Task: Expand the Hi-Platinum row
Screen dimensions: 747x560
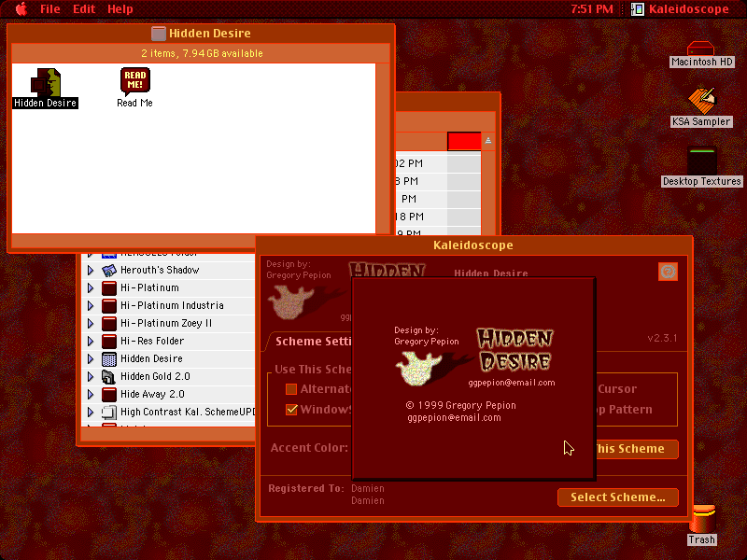Action: 90,288
